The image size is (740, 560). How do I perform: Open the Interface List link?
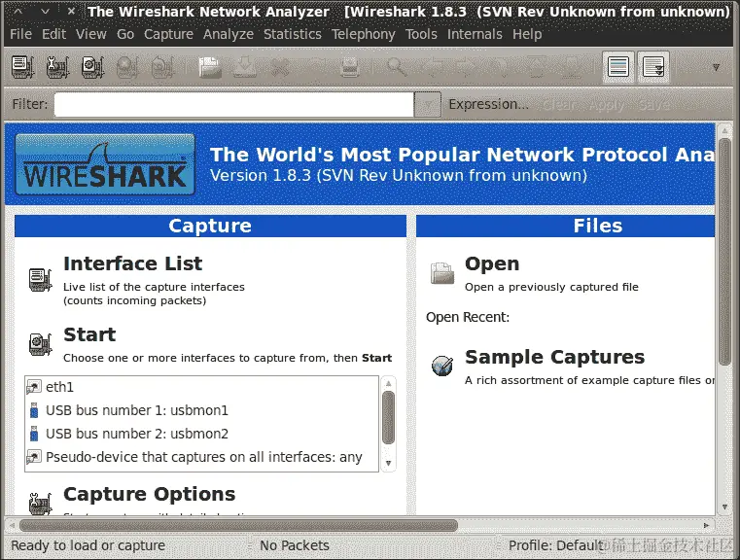[x=132, y=263]
